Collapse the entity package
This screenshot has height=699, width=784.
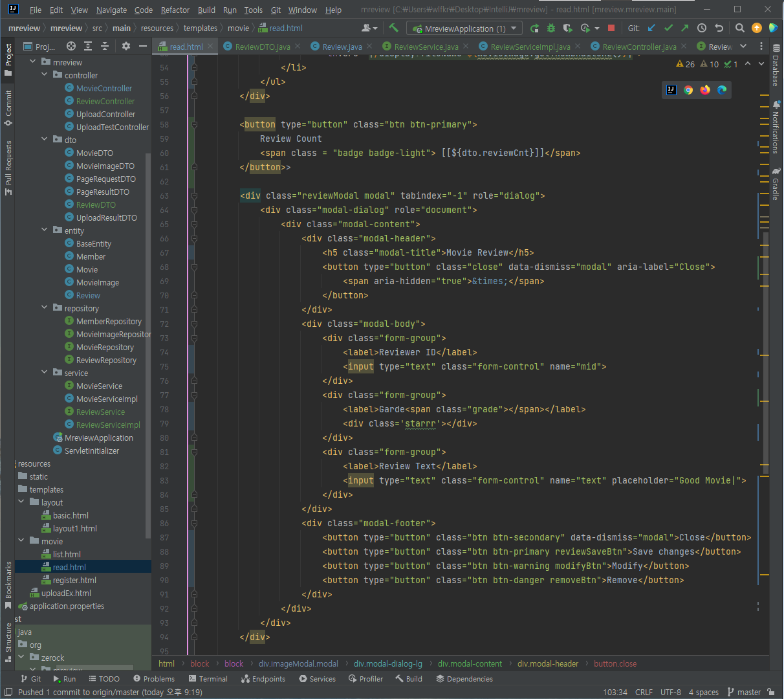point(45,230)
